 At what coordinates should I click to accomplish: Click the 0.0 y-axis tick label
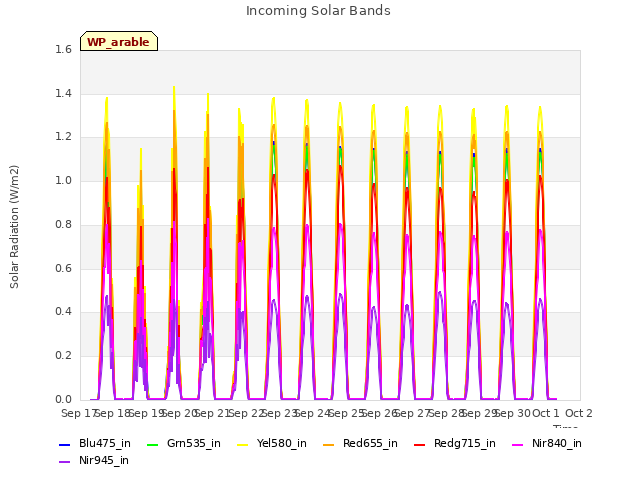63,399
